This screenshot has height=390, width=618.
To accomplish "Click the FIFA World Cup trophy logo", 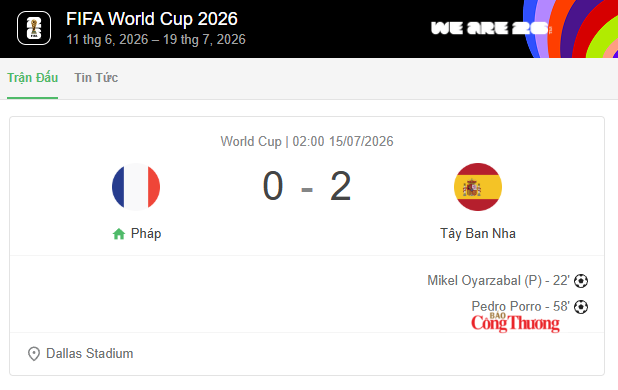I will pos(34,28).
